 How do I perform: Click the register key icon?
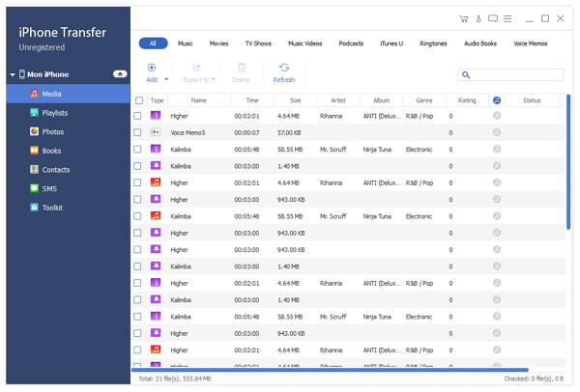point(478,19)
